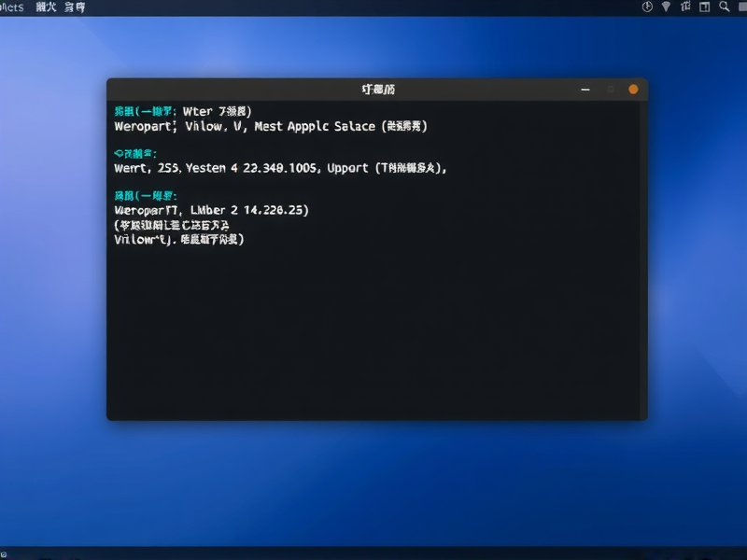The width and height of the screenshot is (747, 560).
Task: Click the network indicator icon
Action: 666,7
